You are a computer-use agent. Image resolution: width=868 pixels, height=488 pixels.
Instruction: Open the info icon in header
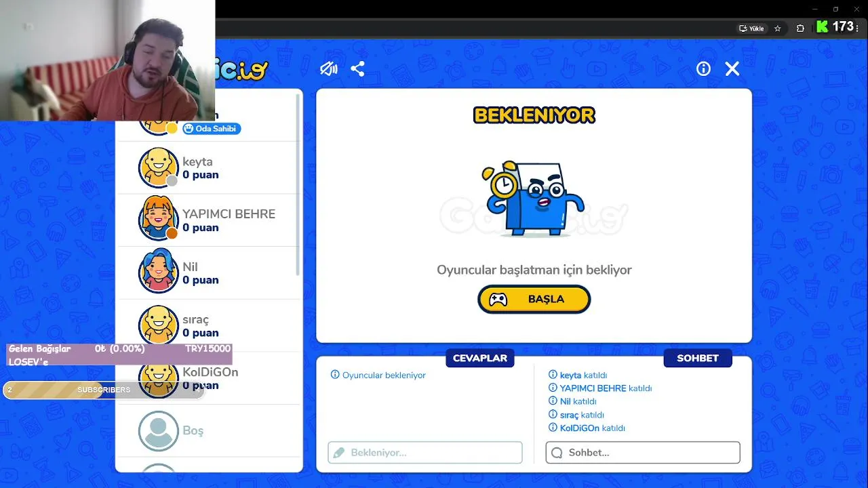tap(703, 68)
